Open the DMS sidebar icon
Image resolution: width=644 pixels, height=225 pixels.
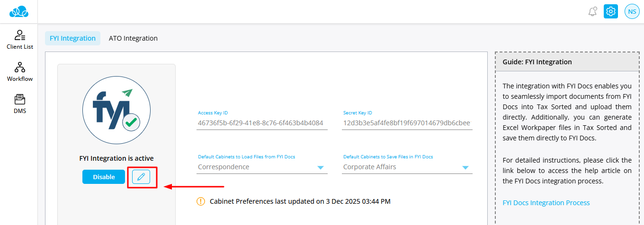(19, 104)
